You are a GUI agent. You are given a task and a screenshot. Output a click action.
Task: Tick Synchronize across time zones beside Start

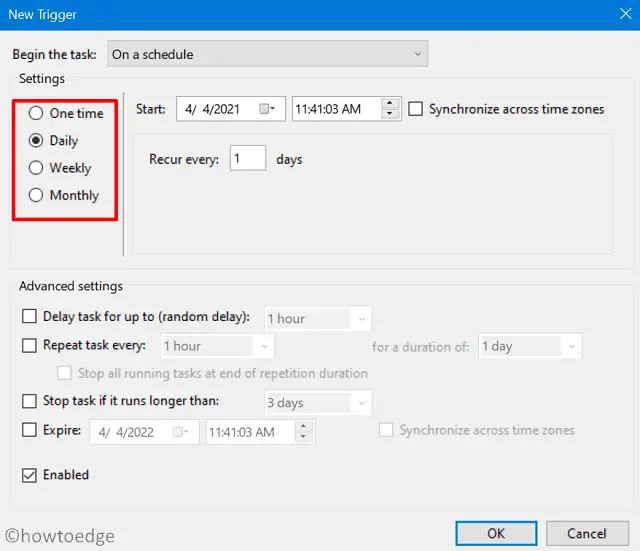(416, 109)
